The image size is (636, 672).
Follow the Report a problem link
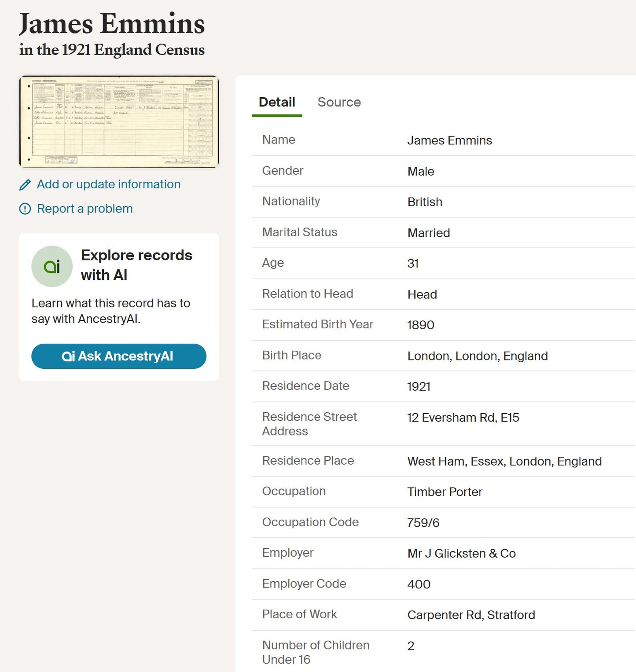point(85,209)
